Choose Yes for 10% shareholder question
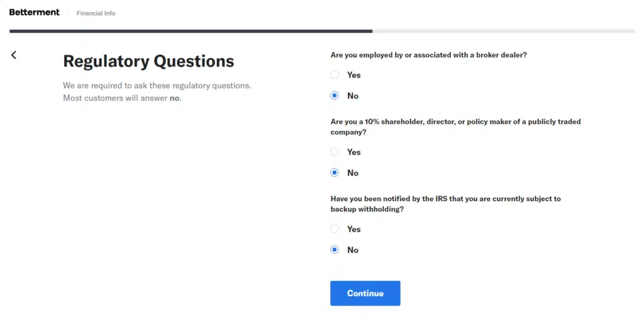Image resolution: width=644 pixels, height=320 pixels. coord(335,152)
